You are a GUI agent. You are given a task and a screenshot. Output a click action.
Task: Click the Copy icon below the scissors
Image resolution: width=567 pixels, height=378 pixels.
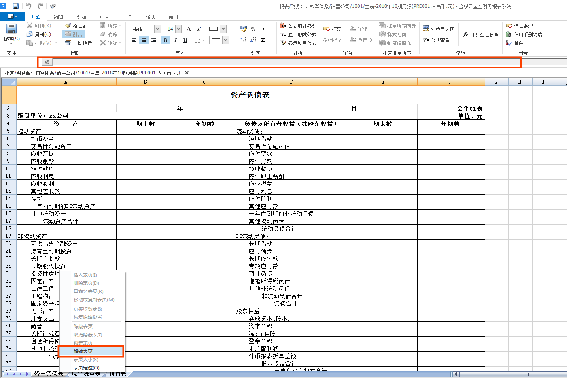pyautogui.click(x=30, y=34)
